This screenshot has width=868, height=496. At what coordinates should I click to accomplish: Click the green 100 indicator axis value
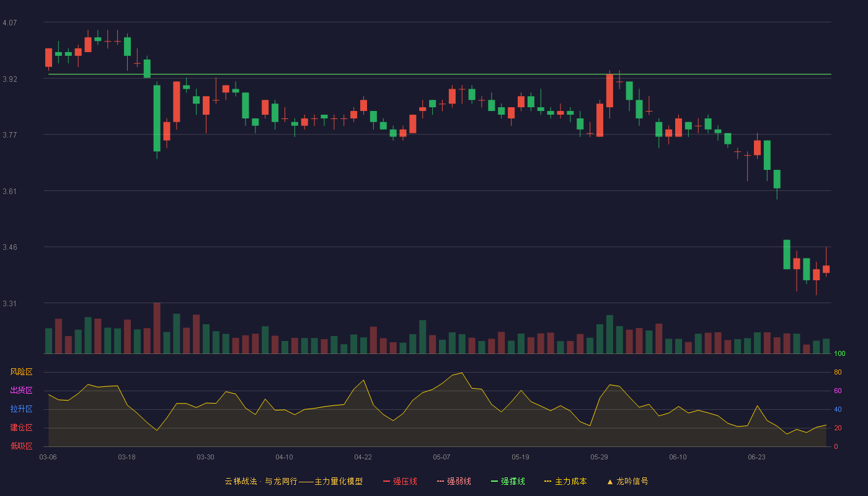coord(839,354)
